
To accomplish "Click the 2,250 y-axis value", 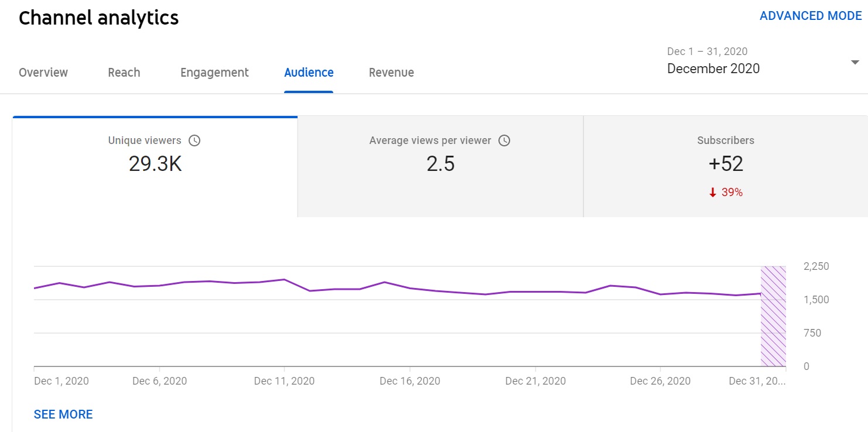I will point(816,266).
